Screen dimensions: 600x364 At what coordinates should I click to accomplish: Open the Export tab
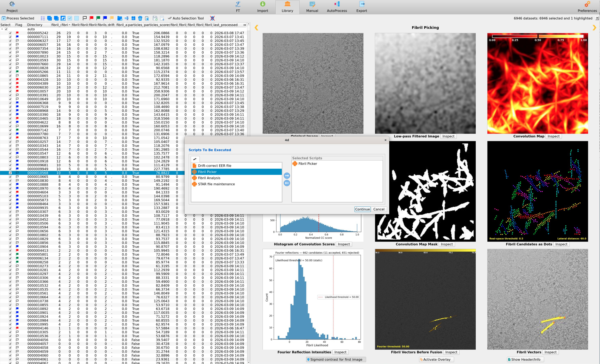point(362,7)
